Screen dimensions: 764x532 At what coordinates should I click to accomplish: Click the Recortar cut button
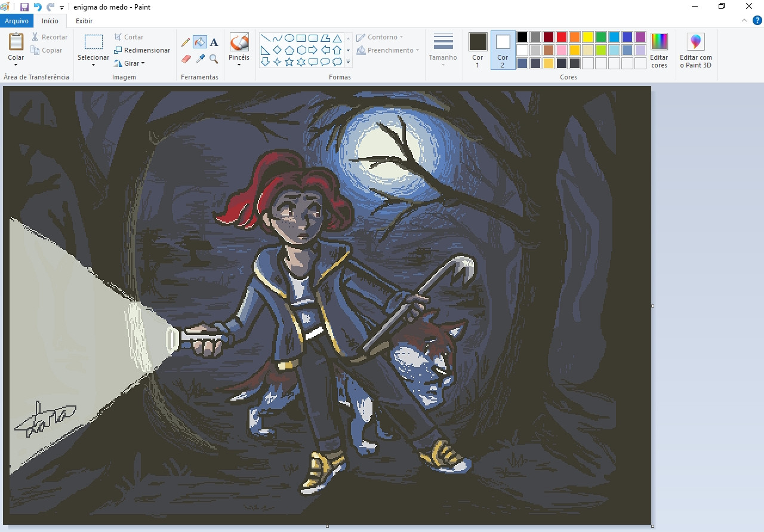pos(50,37)
